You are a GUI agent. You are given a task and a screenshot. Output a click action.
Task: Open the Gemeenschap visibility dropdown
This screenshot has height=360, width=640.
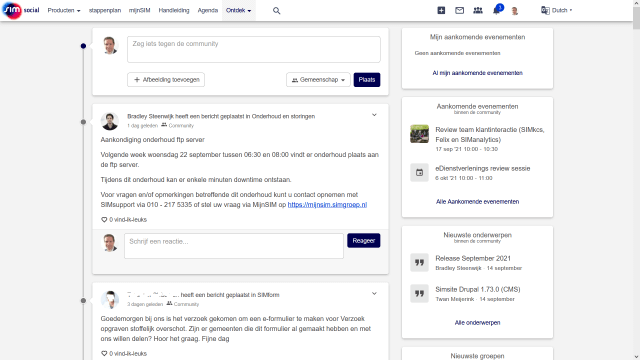[318, 80]
